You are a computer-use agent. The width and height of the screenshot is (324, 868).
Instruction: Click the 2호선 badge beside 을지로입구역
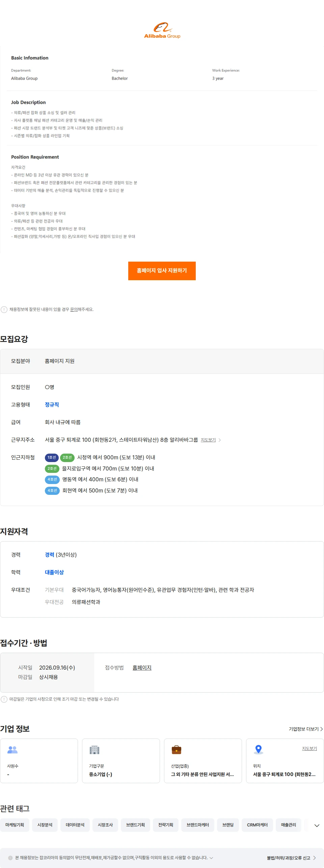pos(52,469)
